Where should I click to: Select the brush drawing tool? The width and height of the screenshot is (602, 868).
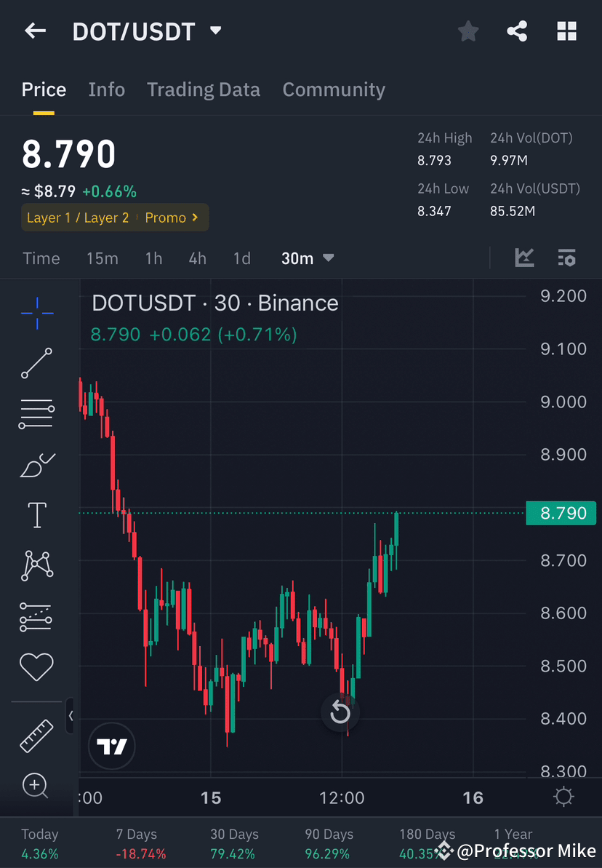pos(36,464)
